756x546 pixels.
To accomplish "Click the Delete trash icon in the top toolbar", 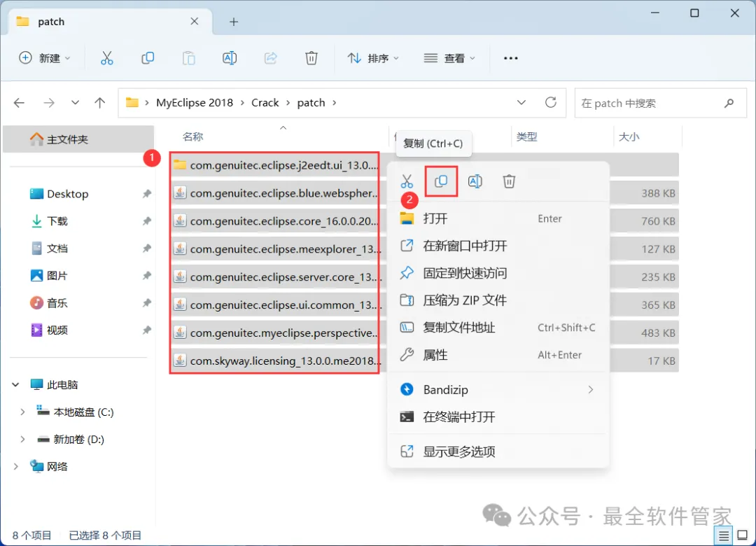I will [311, 58].
